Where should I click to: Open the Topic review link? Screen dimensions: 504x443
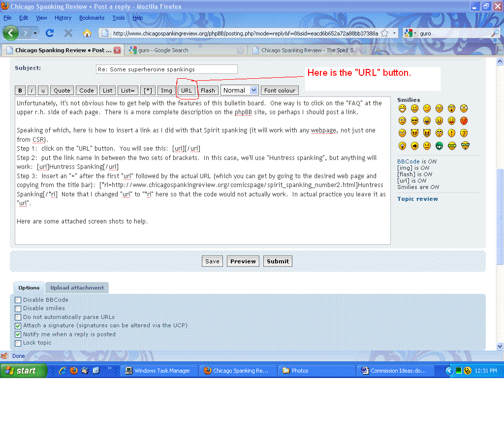click(x=417, y=199)
